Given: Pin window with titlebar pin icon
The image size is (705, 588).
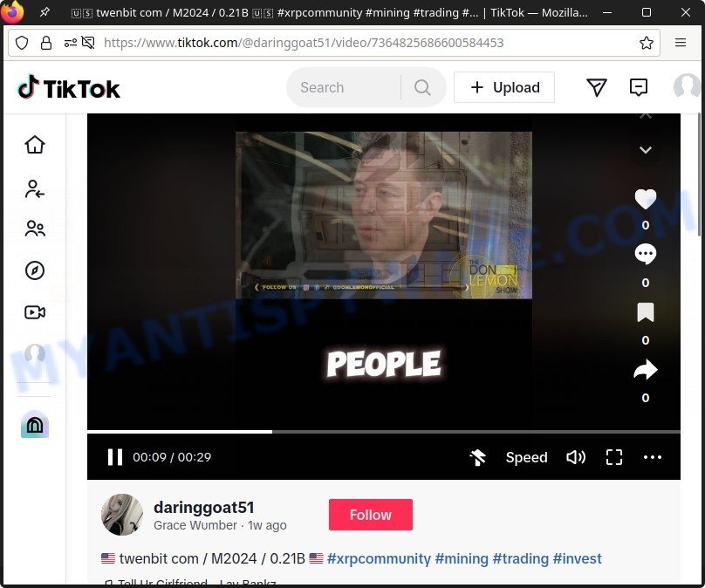Looking at the screenshot, I should coord(44,12).
